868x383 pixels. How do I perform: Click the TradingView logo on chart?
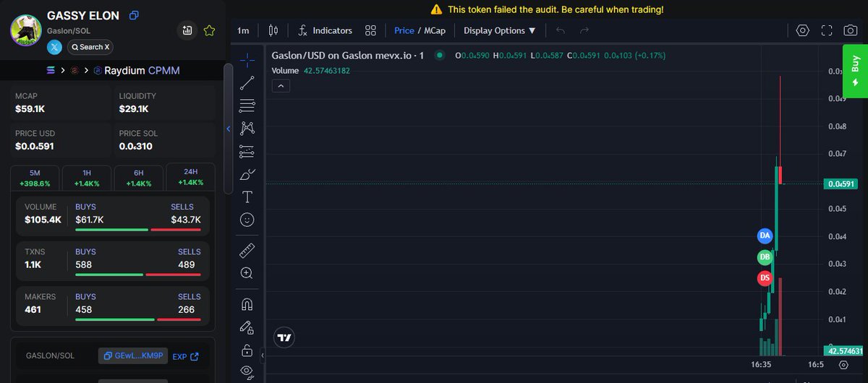pyautogui.click(x=284, y=337)
